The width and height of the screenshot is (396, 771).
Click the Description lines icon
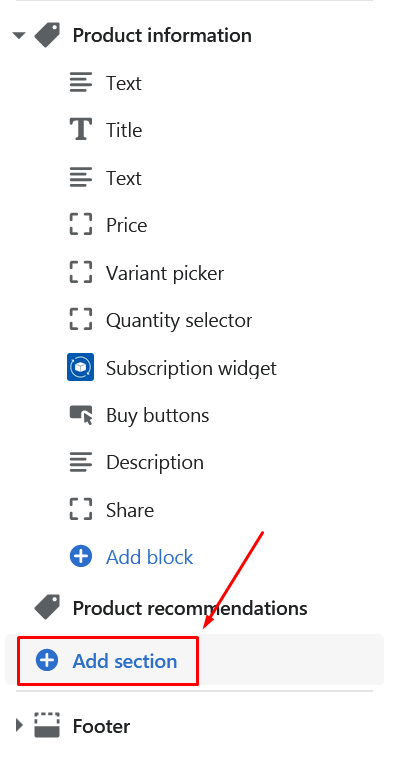pyautogui.click(x=81, y=462)
